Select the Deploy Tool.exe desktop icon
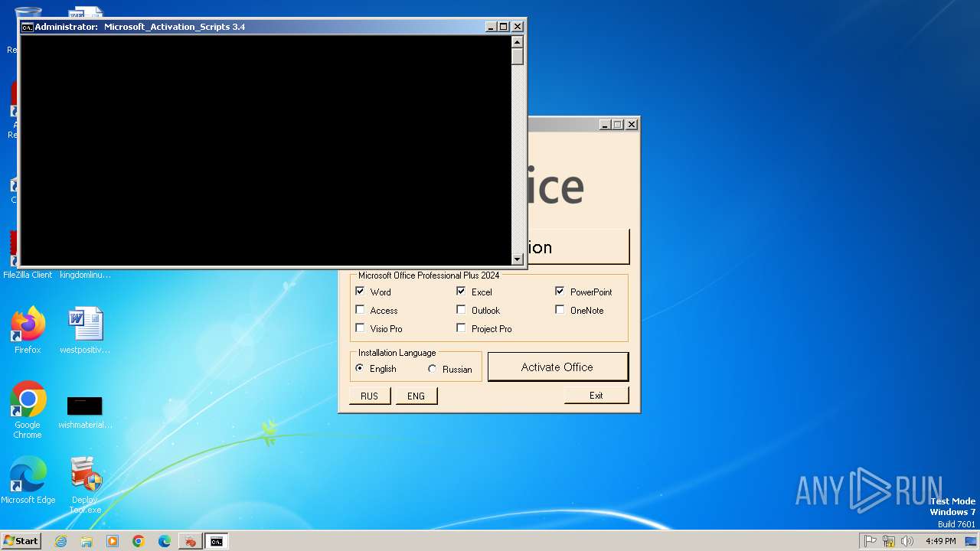 (85, 485)
